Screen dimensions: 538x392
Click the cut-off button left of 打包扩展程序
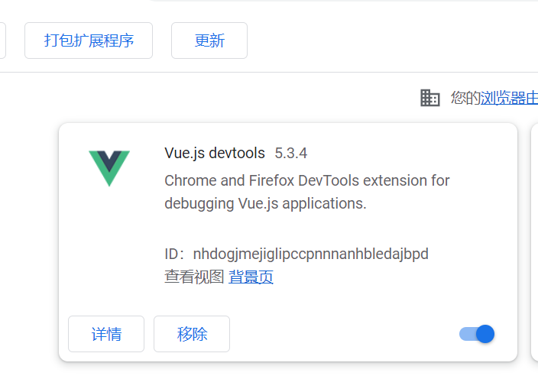click(2, 40)
